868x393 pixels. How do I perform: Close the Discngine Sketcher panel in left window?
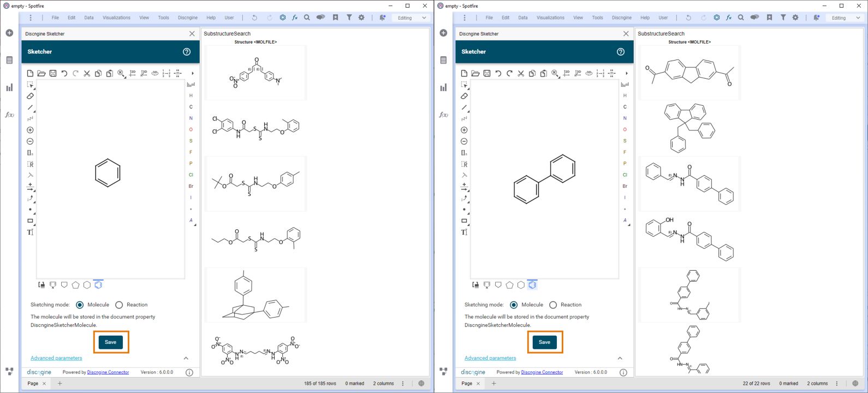pyautogui.click(x=192, y=34)
